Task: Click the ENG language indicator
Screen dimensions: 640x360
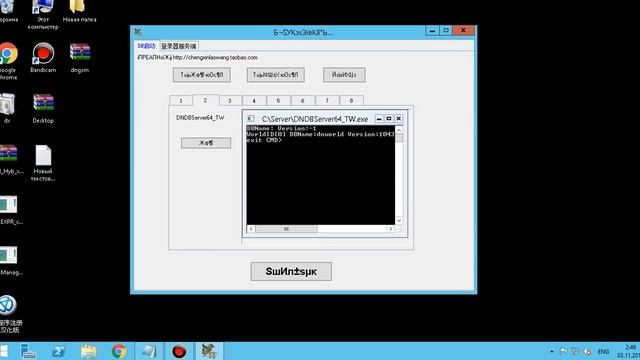Action: (603, 351)
